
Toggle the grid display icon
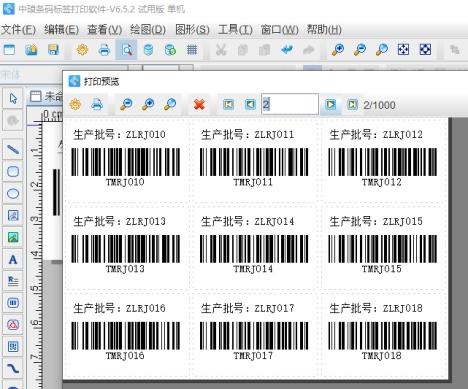192,50
